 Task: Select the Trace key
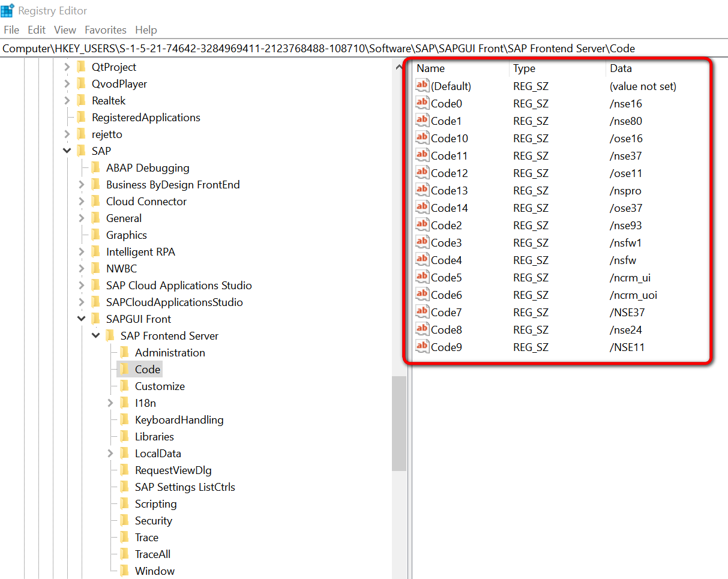point(147,538)
